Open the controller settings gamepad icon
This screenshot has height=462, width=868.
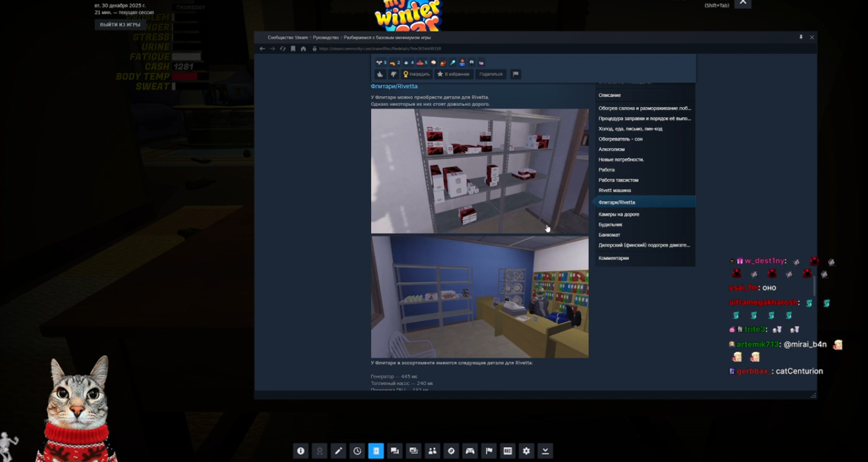tap(470, 451)
